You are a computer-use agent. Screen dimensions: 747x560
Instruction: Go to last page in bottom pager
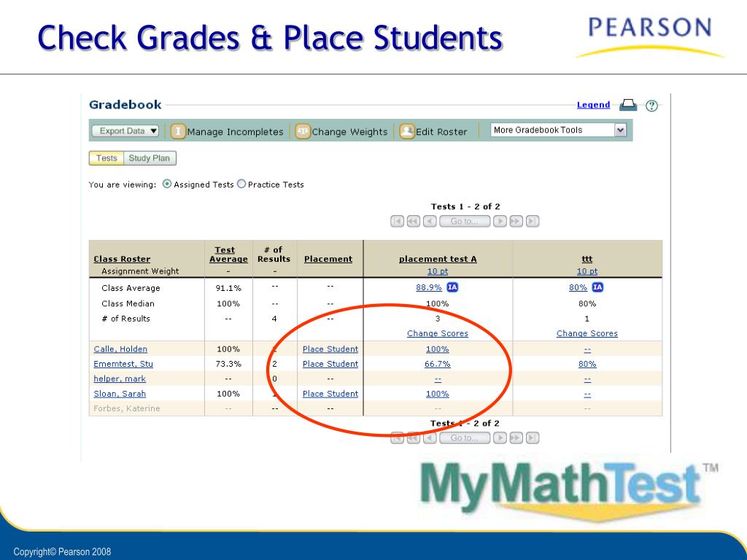[533, 438]
